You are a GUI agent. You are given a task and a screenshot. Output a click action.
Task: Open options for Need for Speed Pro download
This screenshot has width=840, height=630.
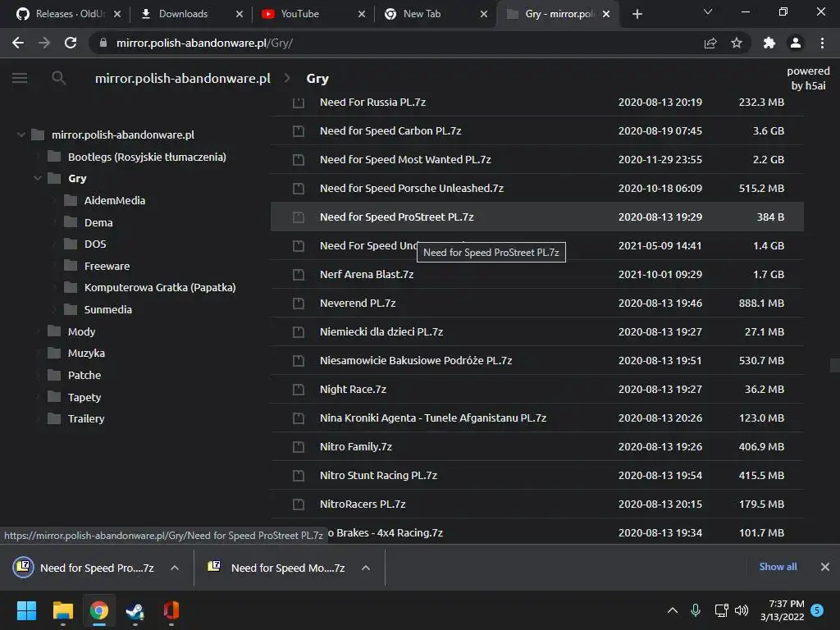[175, 568]
